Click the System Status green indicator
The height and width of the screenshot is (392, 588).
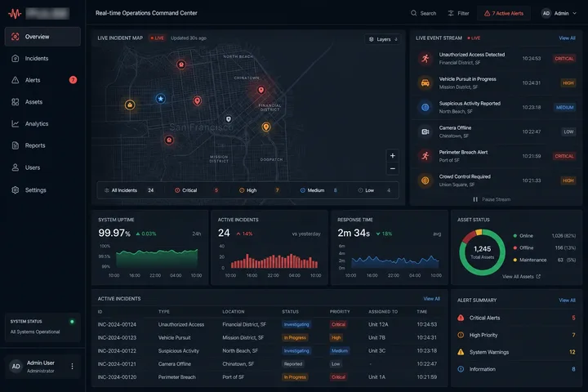click(72, 322)
